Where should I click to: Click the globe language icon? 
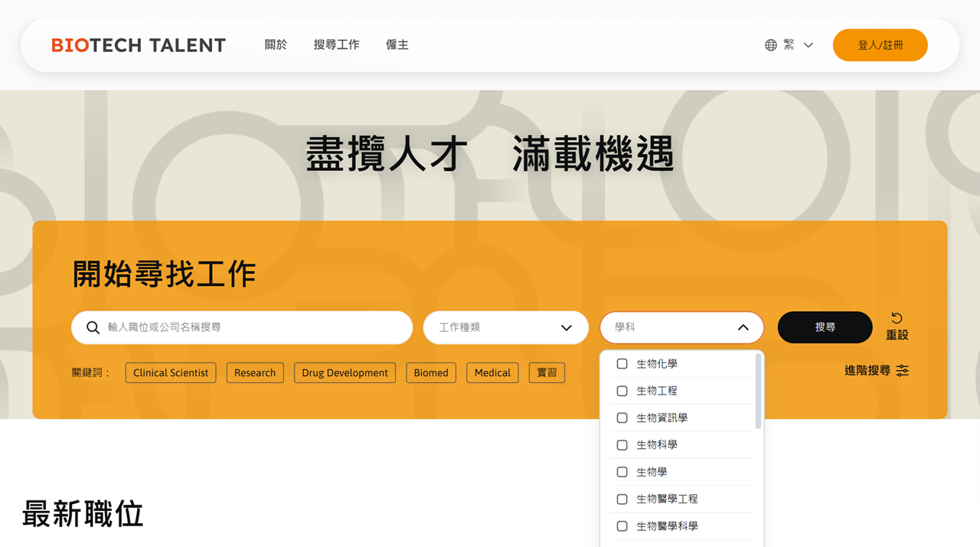770,45
